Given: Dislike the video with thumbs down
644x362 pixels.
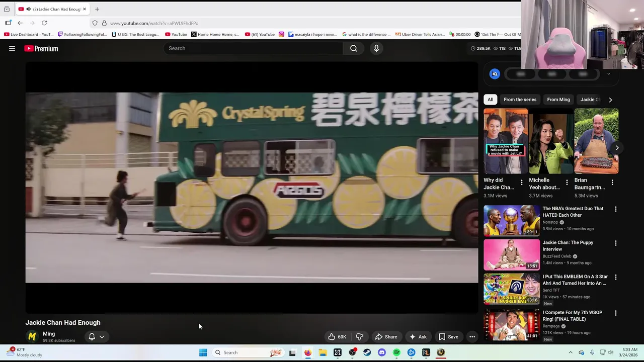Looking at the screenshot, I should click(359, 337).
